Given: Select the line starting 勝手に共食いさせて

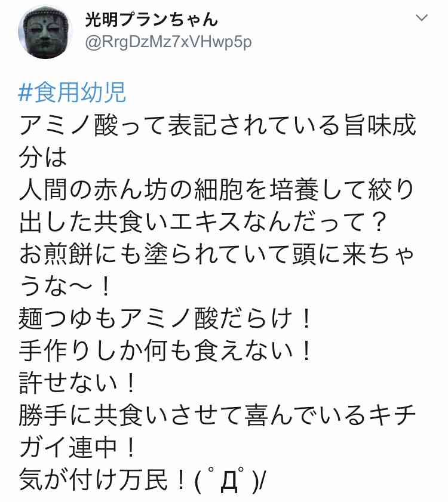Looking at the screenshot, I should coord(217,416).
